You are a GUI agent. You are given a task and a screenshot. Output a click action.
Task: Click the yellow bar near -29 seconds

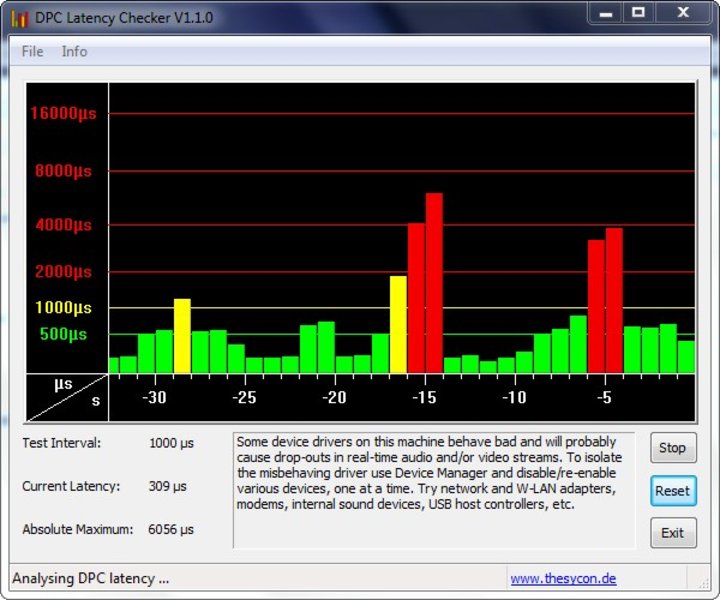point(182,336)
